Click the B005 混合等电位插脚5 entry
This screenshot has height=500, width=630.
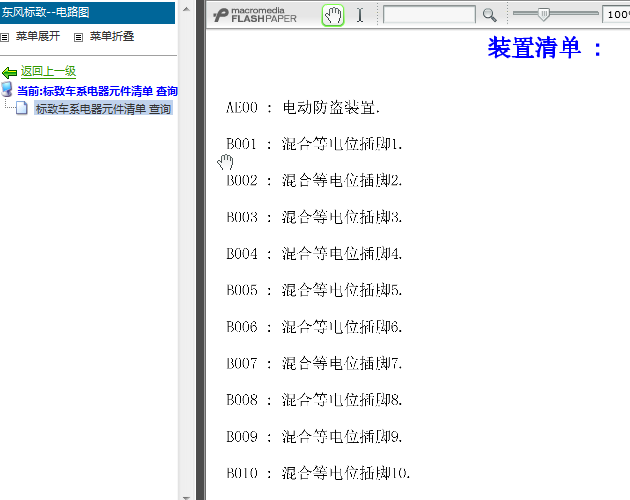click(314, 290)
